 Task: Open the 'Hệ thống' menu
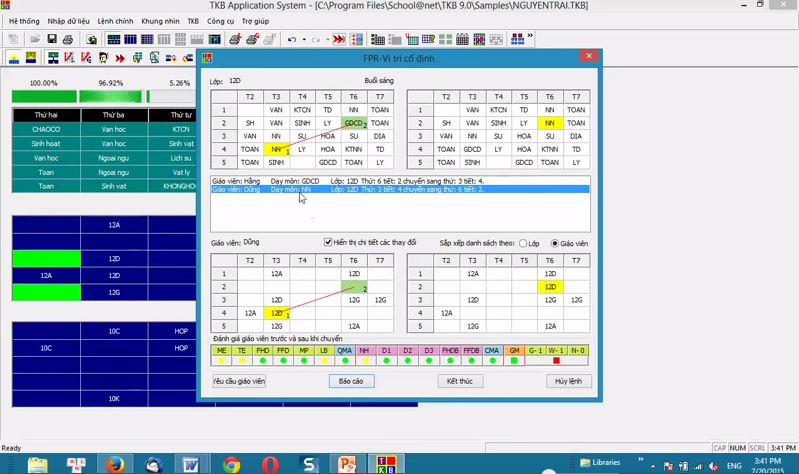click(24, 21)
